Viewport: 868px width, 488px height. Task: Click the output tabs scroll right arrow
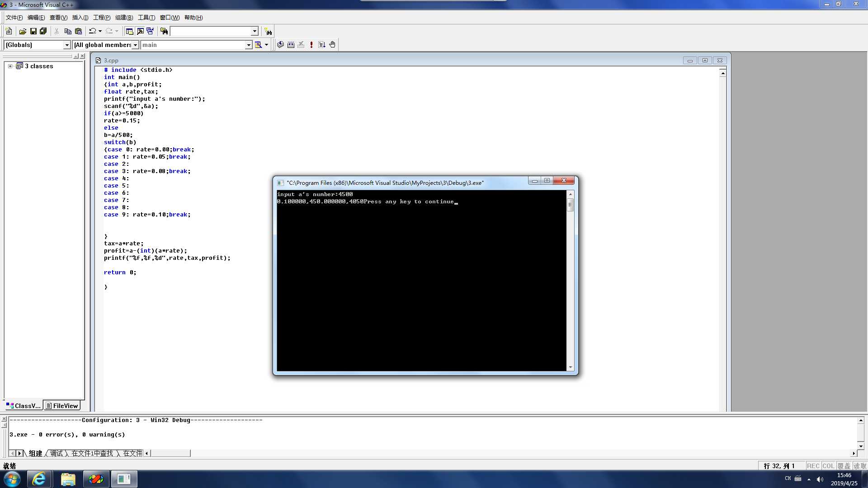pos(19,453)
